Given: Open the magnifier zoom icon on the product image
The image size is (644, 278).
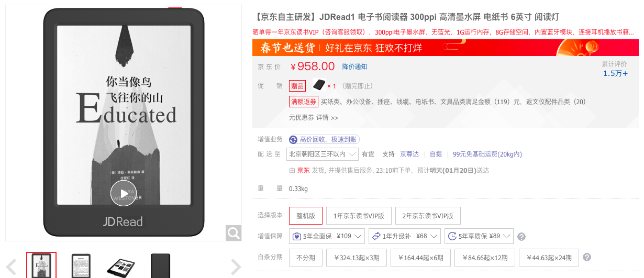Looking at the screenshot, I should pos(234,233).
